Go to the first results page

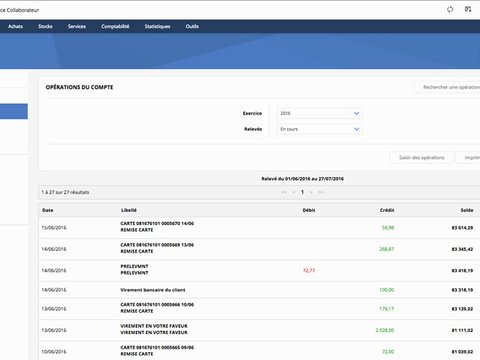click(284, 192)
